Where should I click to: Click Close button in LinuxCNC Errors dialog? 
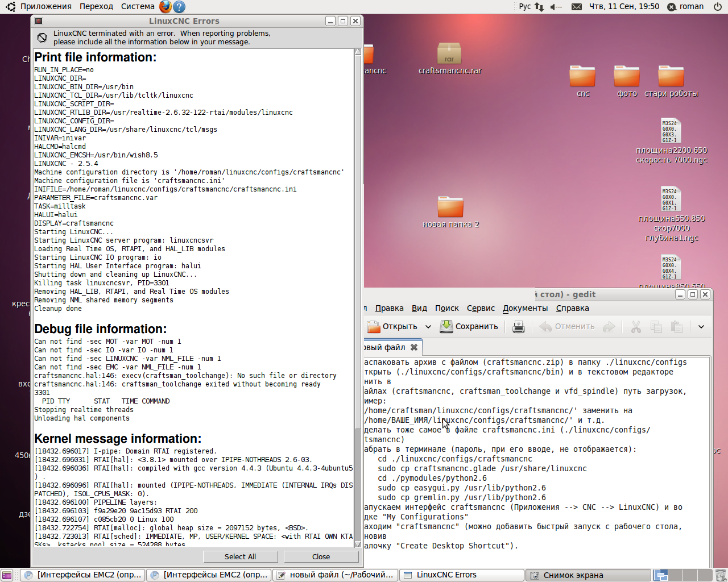321,557
